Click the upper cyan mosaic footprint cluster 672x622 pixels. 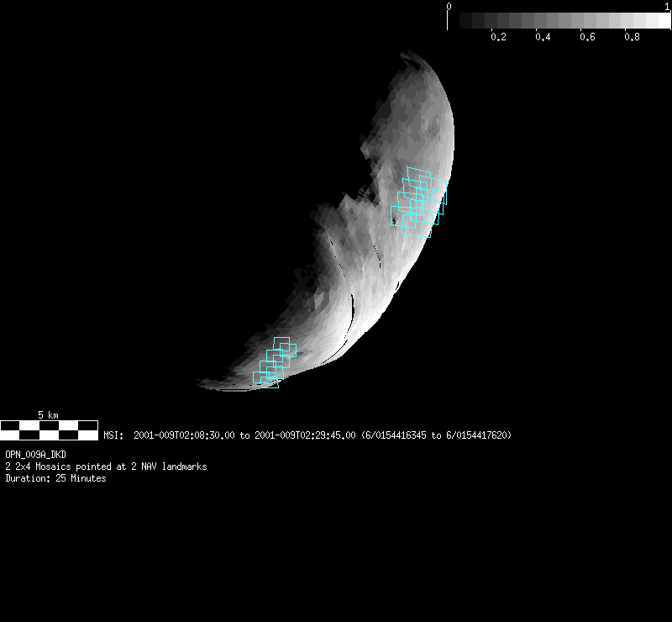[418, 202]
